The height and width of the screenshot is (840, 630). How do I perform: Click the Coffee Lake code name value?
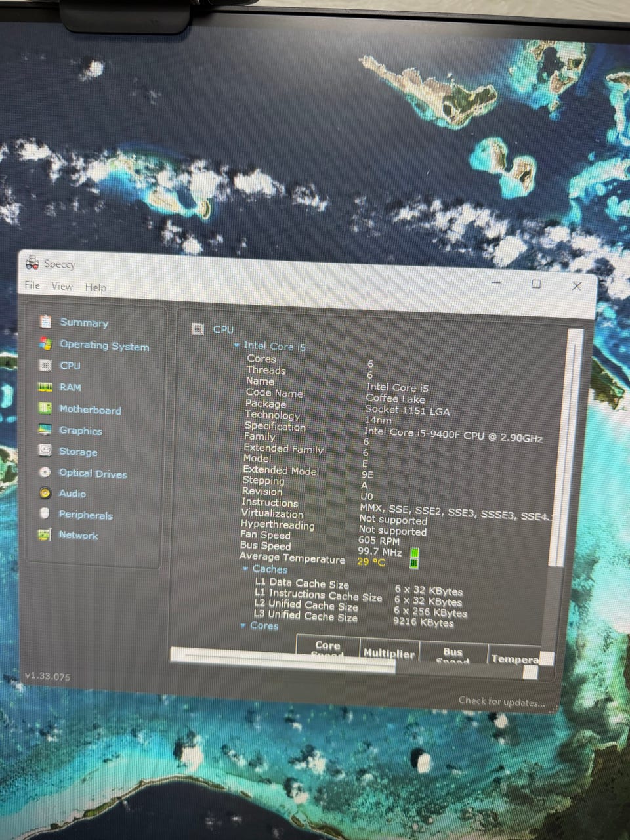point(396,398)
